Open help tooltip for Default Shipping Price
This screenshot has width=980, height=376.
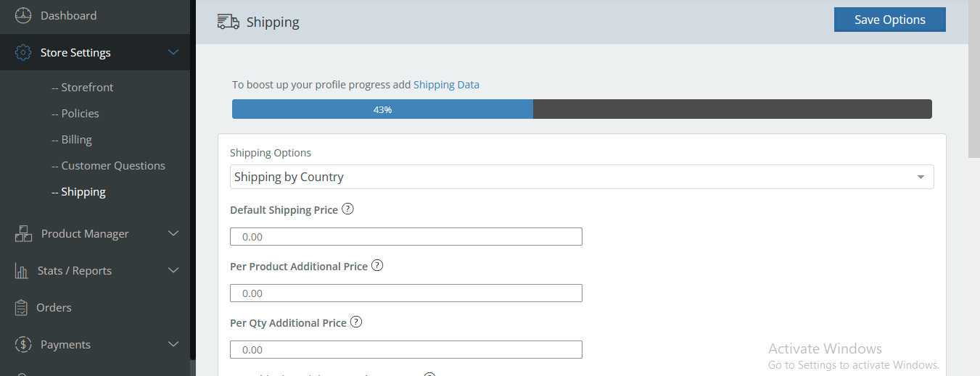tap(347, 209)
